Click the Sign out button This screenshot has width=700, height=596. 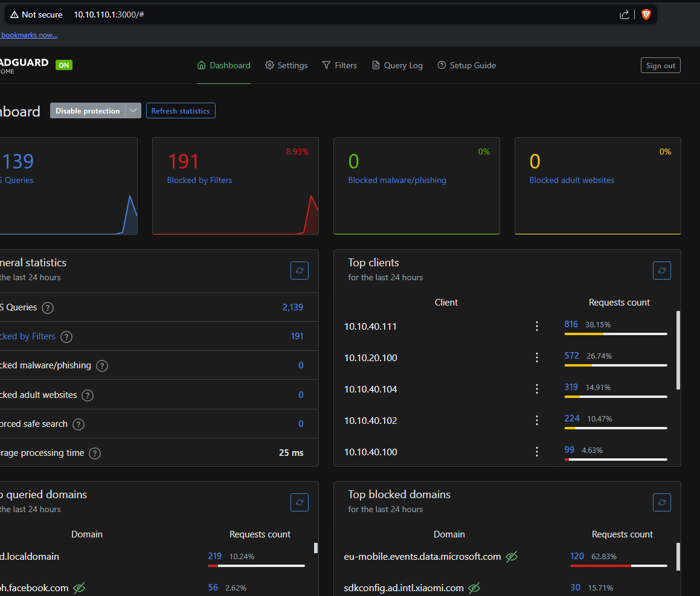tap(660, 65)
